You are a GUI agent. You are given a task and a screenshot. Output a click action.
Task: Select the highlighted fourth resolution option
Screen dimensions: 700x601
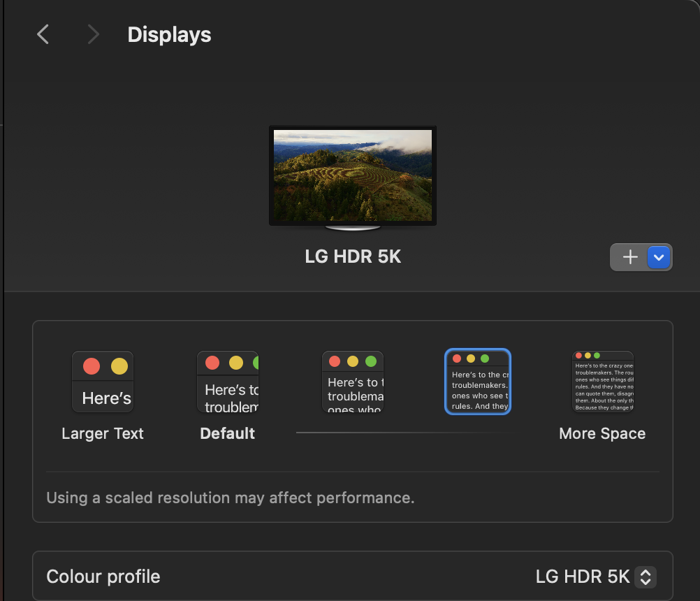[x=478, y=382]
